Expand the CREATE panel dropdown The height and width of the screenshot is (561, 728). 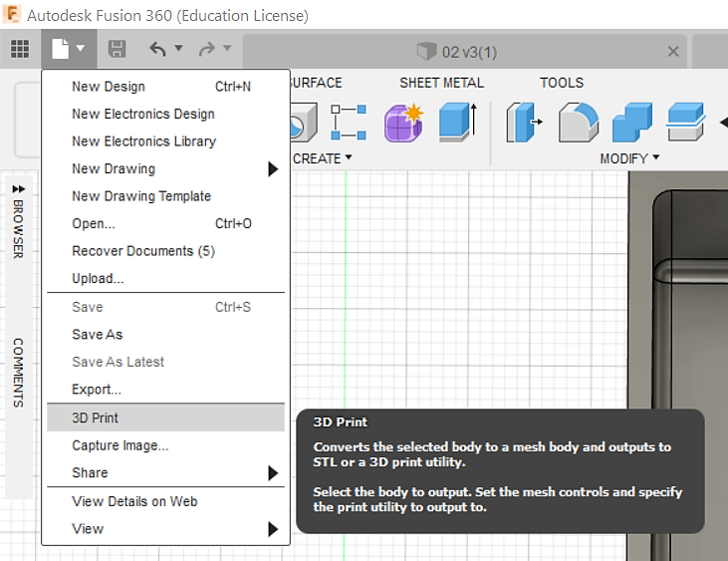[323, 158]
